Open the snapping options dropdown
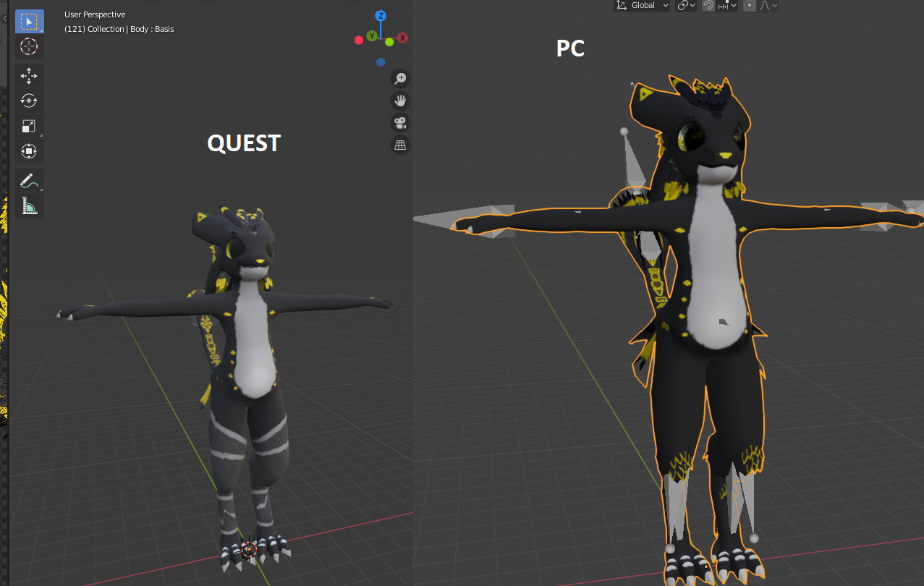Image resolution: width=924 pixels, height=586 pixels. 727,6
